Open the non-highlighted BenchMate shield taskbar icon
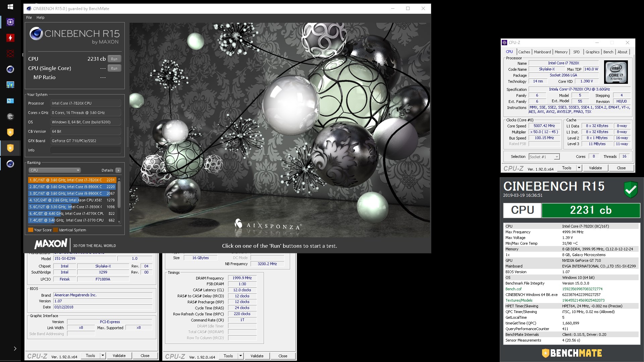Screen dimensions: 644x362 (x=10, y=132)
